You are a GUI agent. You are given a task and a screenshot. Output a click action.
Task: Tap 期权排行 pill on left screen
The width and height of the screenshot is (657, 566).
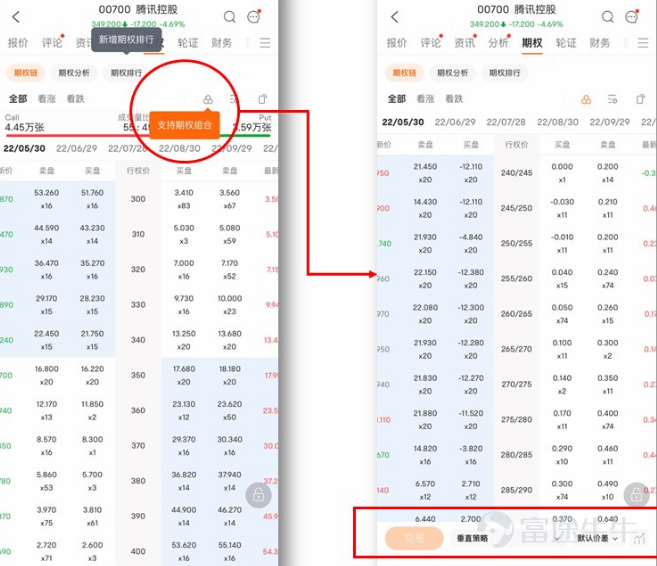pyautogui.click(x=126, y=73)
